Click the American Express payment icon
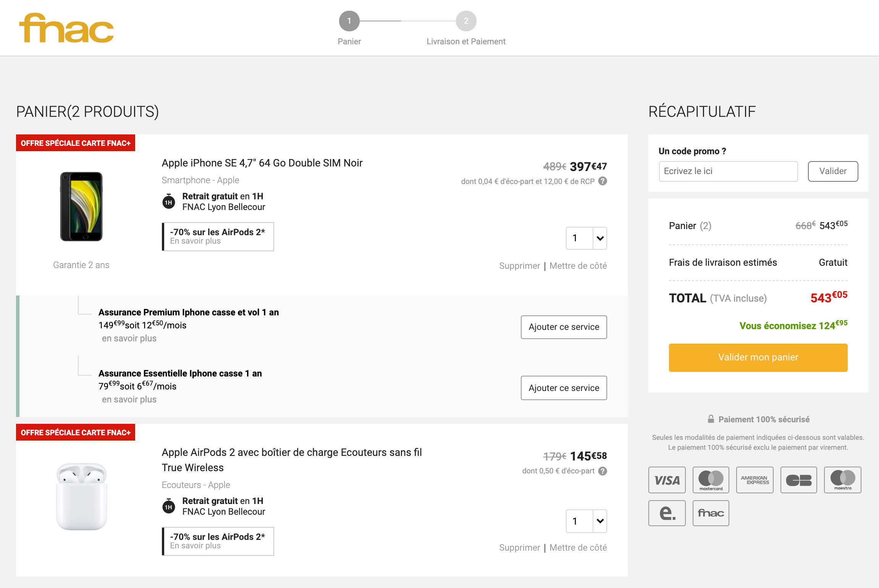Image resolution: width=879 pixels, height=588 pixels. [x=755, y=480]
